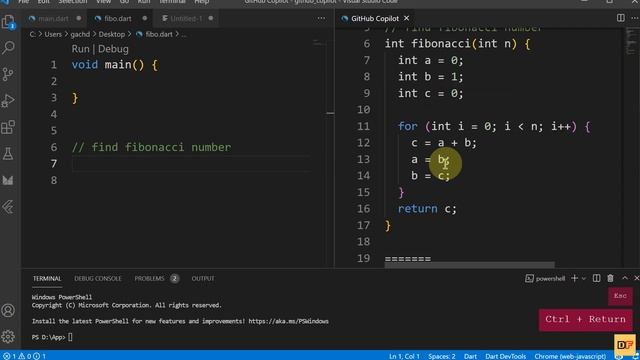Click fibo.dart breadcrumb segment

pyautogui.click(x=159, y=34)
